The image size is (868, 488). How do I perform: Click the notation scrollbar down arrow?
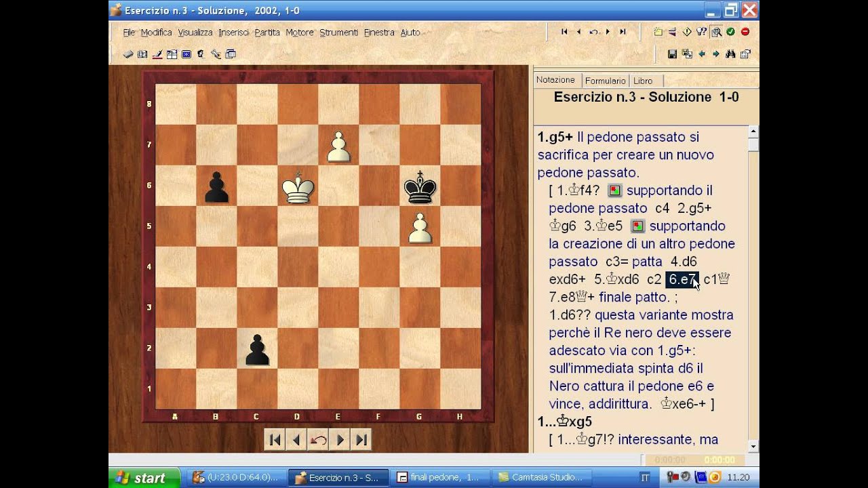point(753,446)
